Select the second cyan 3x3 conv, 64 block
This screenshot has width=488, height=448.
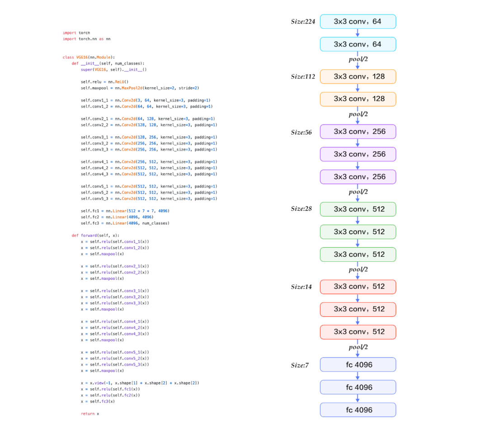coord(358,44)
